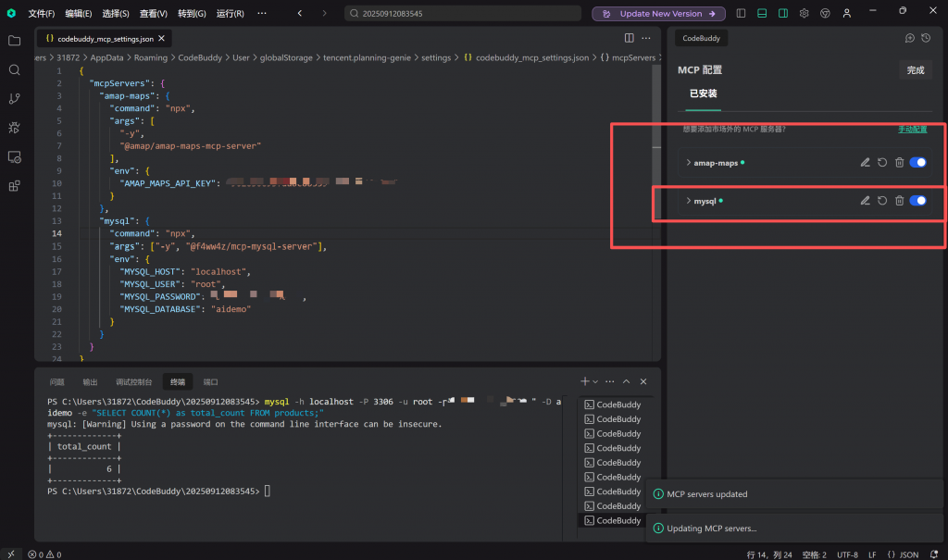Open the Explorer folder icon in activity bar
This screenshot has width=948, height=560.
point(14,41)
